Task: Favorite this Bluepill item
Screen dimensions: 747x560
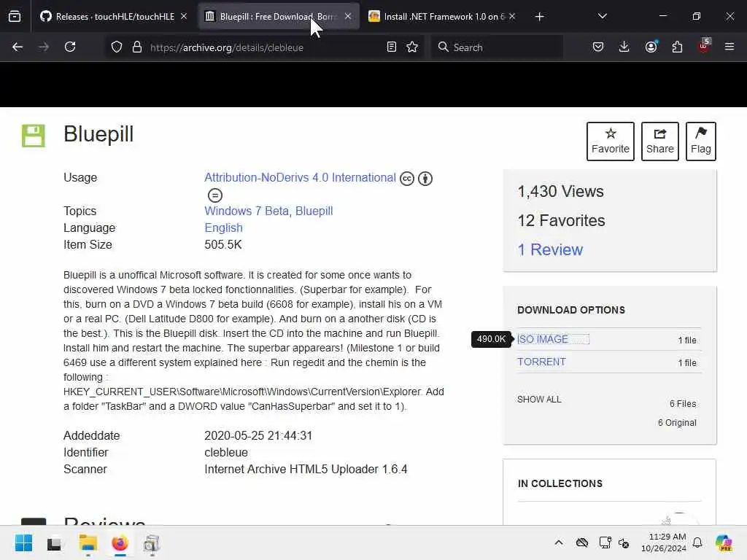Action: click(x=611, y=141)
